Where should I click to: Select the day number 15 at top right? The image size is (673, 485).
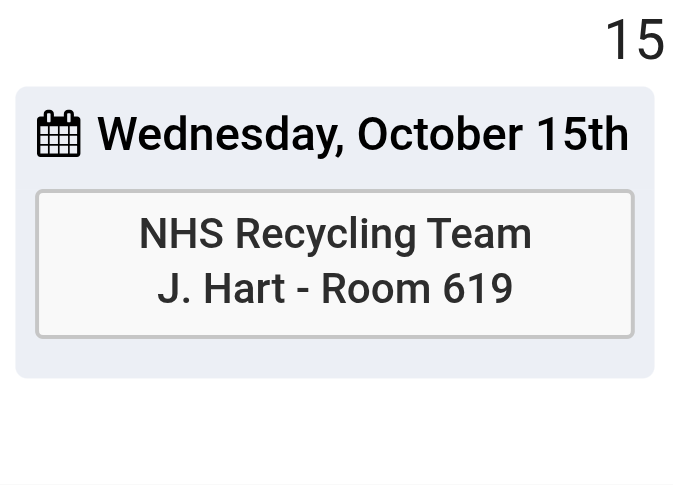click(634, 41)
